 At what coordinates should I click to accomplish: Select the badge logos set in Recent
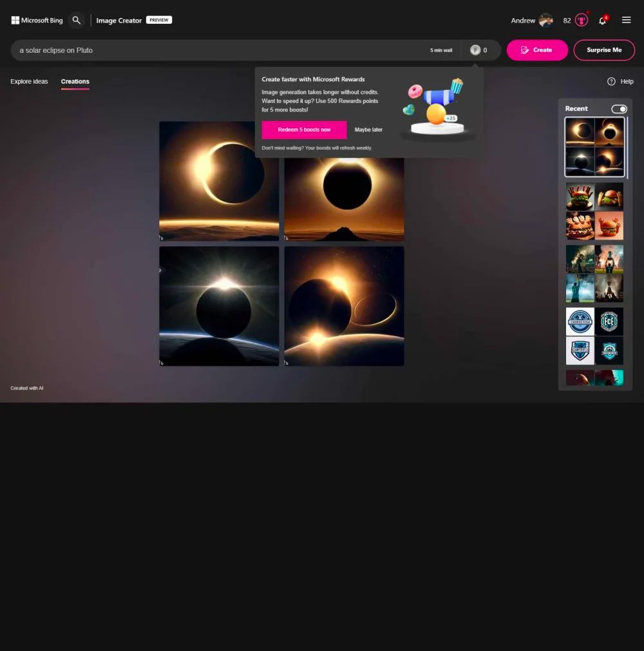[x=594, y=336]
